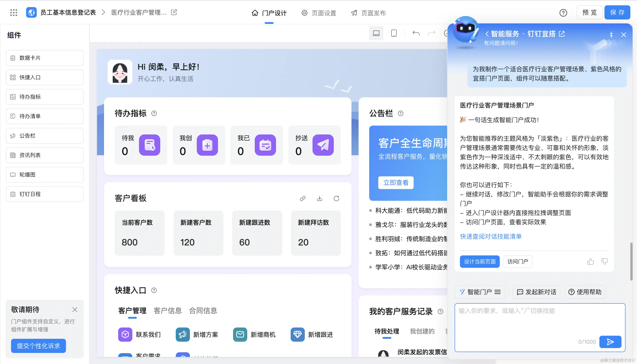
Task: Switch to the desktop preview device icon
Action: click(x=376, y=33)
